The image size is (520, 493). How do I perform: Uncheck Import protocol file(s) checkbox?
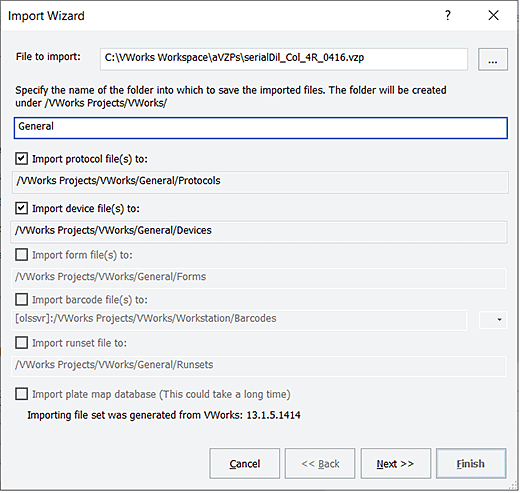tap(21, 159)
